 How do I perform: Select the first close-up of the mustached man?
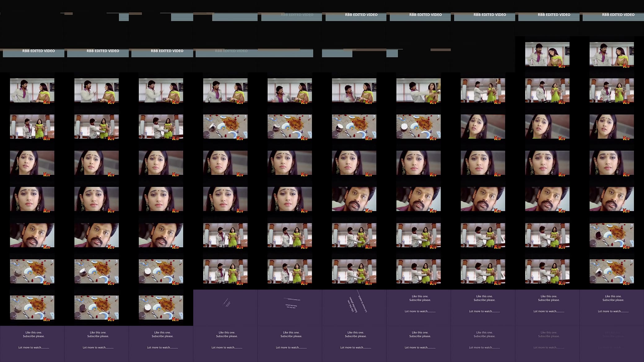pos(354,199)
